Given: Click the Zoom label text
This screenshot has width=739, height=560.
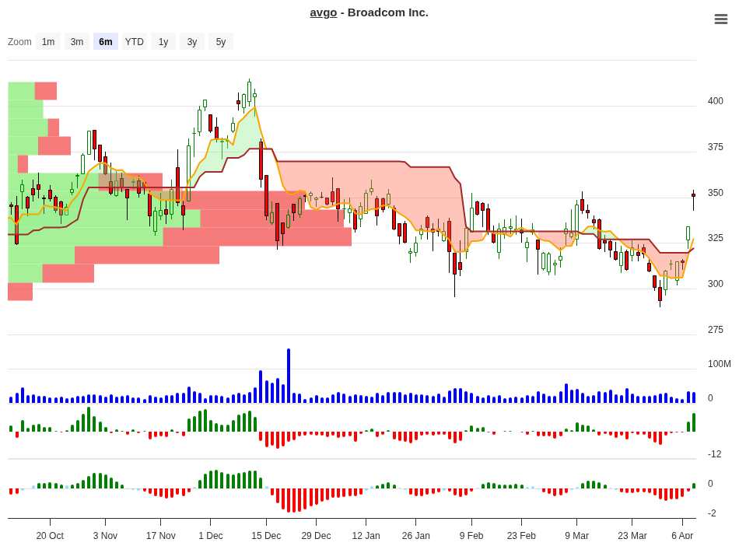Looking at the screenshot, I should 19,41.
